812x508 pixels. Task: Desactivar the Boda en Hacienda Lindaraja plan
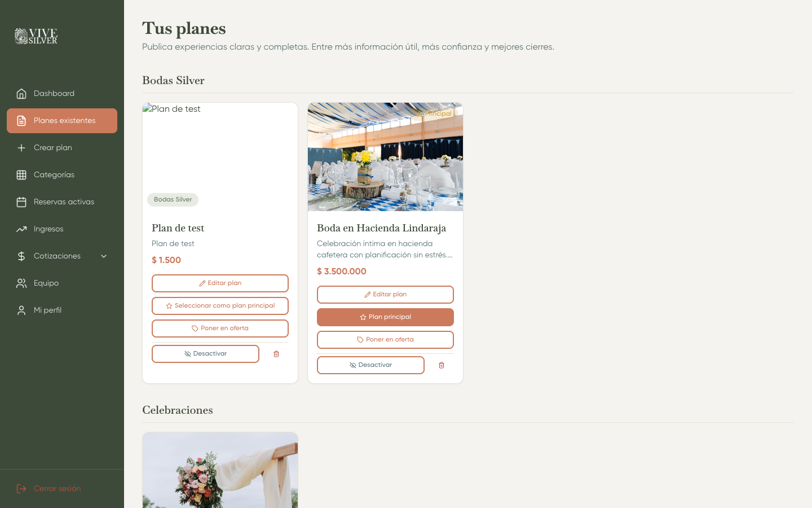[x=370, y=365]
